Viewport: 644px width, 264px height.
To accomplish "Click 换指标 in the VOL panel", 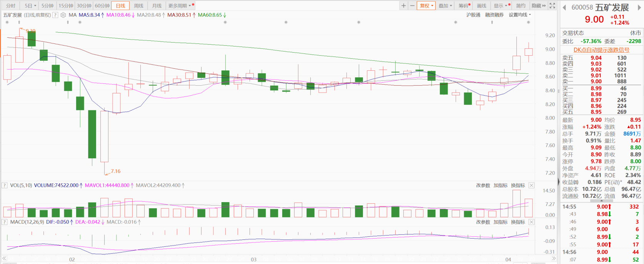I will coord(518,186).
